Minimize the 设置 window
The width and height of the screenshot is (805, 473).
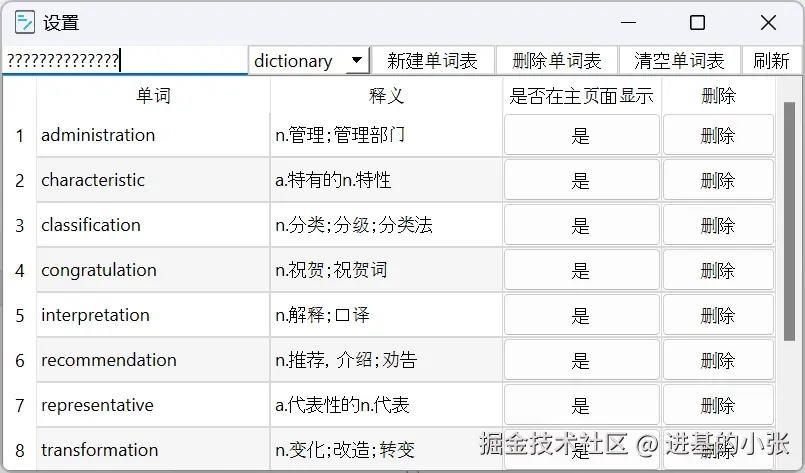point(628,23)
